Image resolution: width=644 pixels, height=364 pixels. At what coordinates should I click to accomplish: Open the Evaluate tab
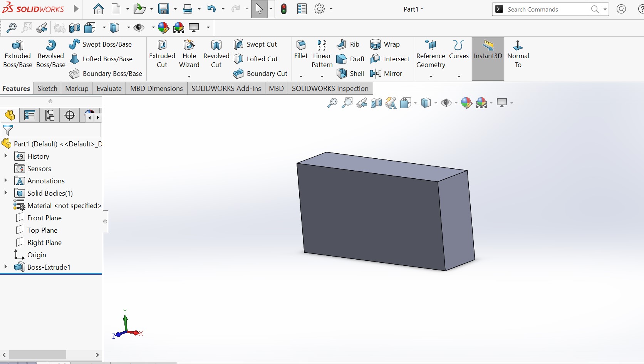tap(109, 88)
